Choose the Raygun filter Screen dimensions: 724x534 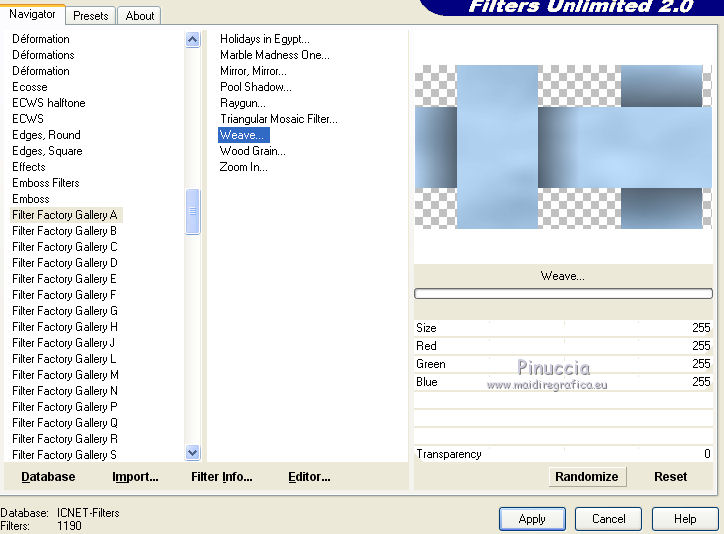tap(242, 103)
